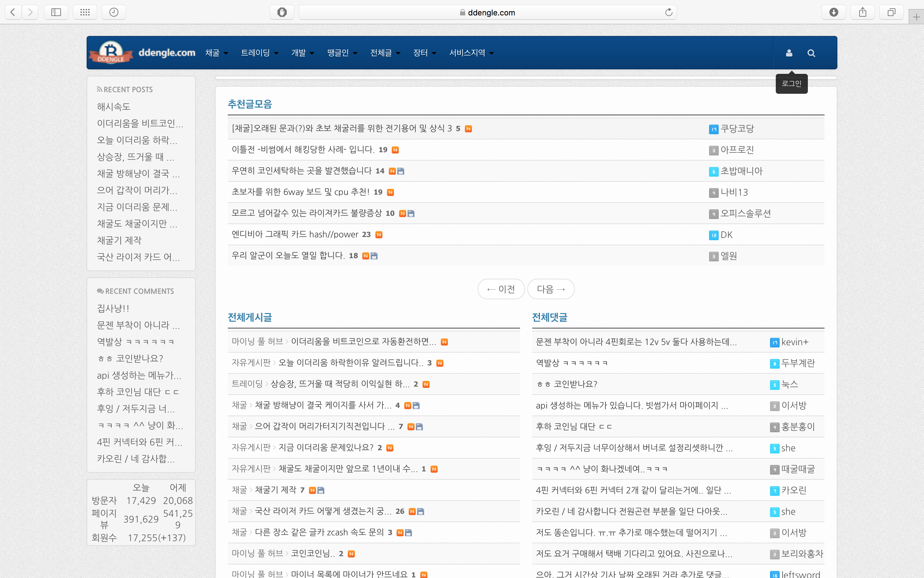
Task: Click the Safari back arrow
Action: point(13,12)
